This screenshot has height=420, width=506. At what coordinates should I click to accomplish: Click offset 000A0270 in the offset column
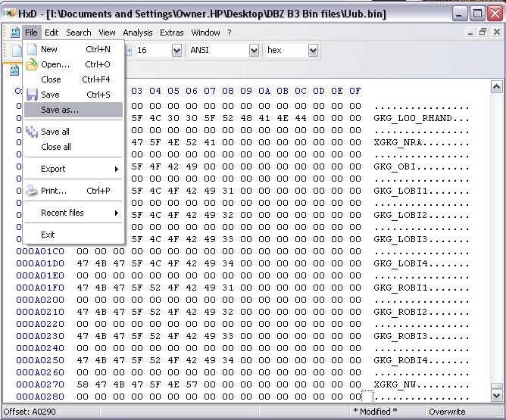click(40, 384)
